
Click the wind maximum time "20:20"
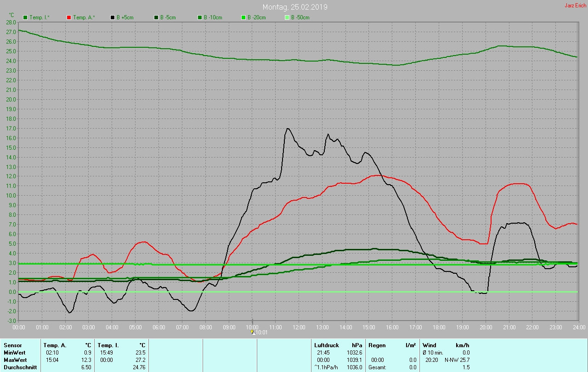coord(432,360)
